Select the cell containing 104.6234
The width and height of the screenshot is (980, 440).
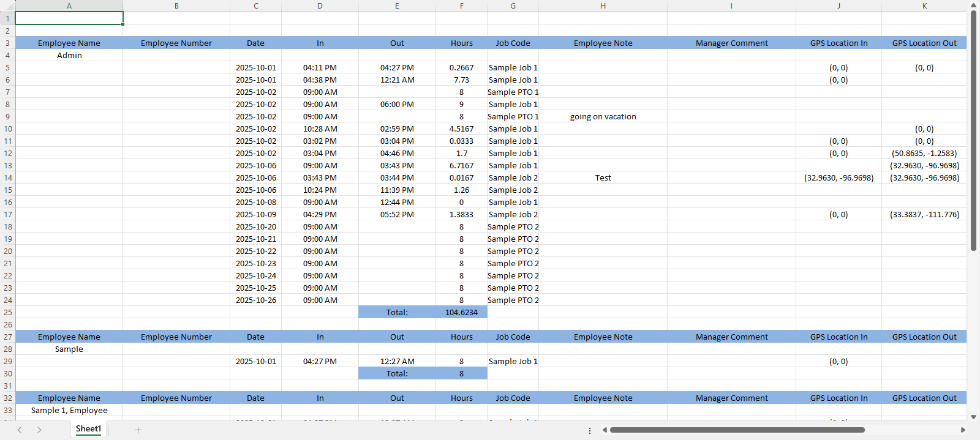(x=461, y=312)
